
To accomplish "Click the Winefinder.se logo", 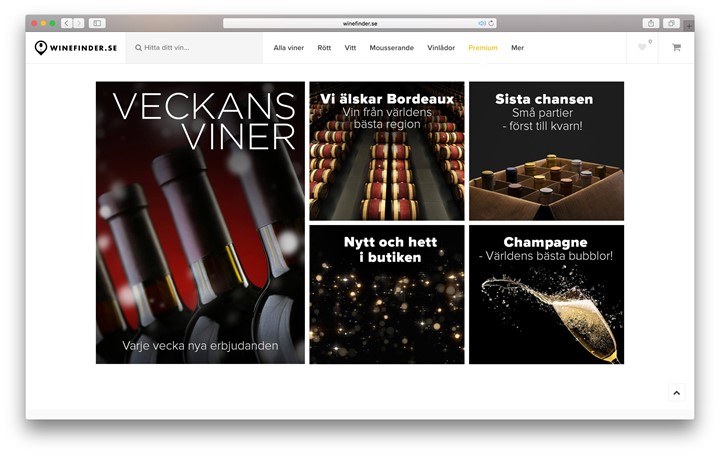I will [76, 48].
